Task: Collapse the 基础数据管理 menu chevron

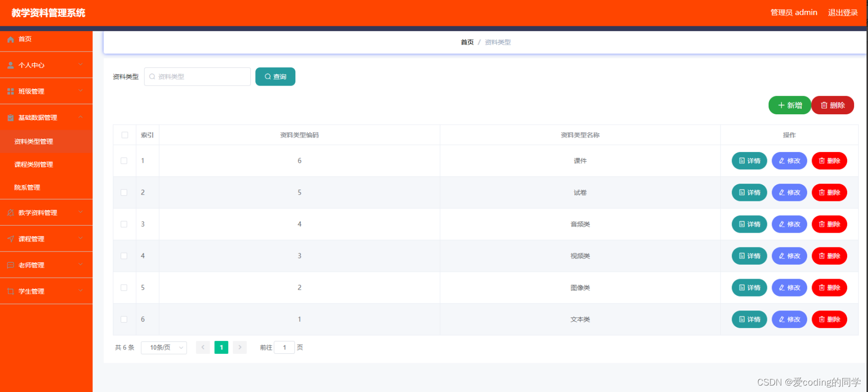Action: click(x=81, y=117)
